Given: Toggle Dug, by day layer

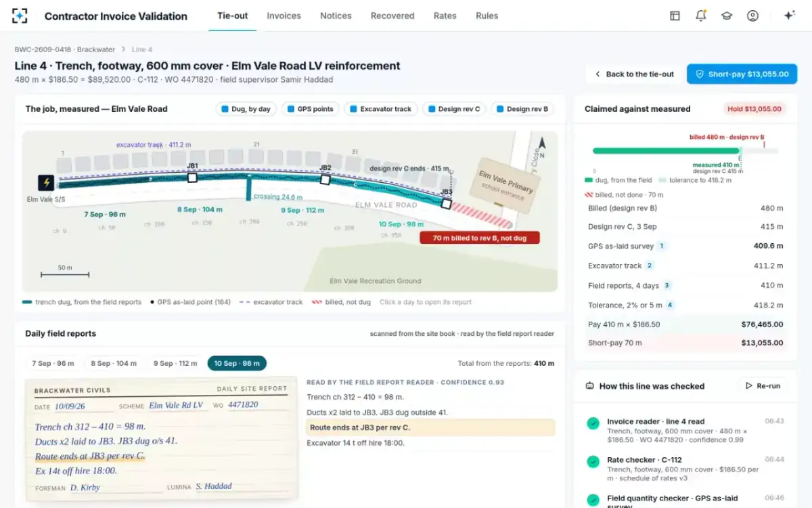Looking at the screenshot, I should click(x=246, y=109).
